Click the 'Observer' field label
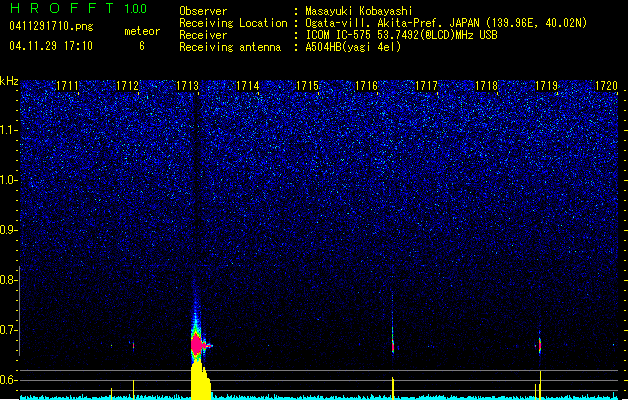The height and width of the screenshot is (400, 629). (x=203, y=11)
